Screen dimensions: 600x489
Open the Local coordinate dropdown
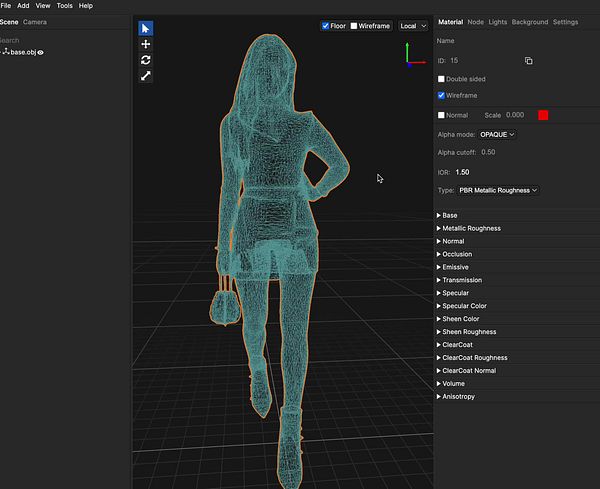pos(413,26)
